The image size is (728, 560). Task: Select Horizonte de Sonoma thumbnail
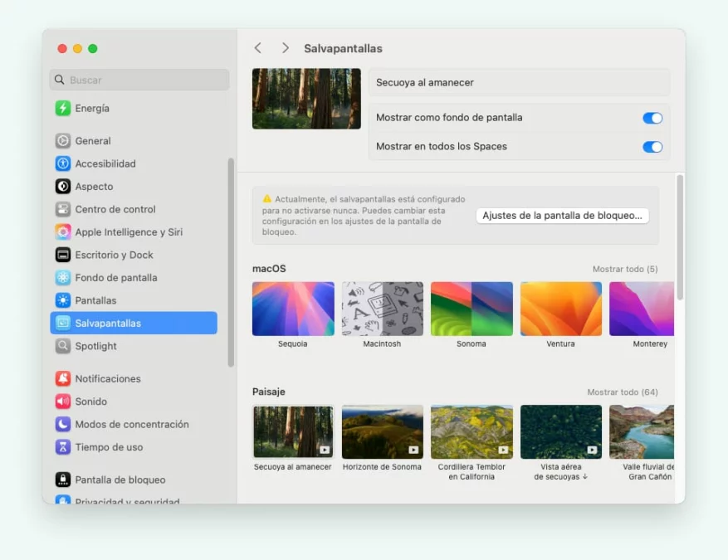pos(382,432)
